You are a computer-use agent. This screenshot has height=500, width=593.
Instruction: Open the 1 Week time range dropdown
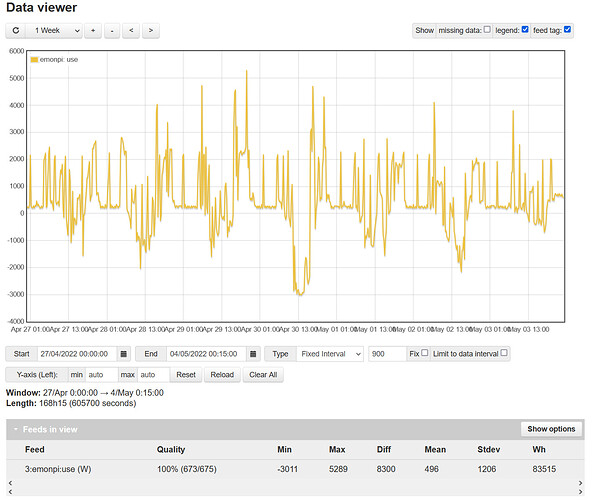[x=54, y=30]
